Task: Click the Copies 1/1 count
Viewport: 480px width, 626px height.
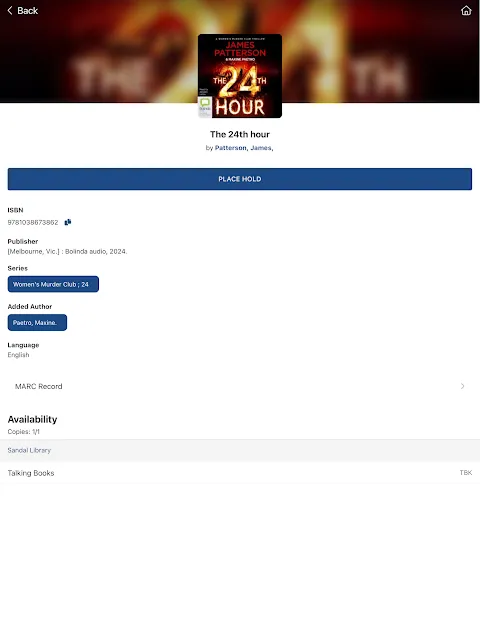Action: click(24, 432)
